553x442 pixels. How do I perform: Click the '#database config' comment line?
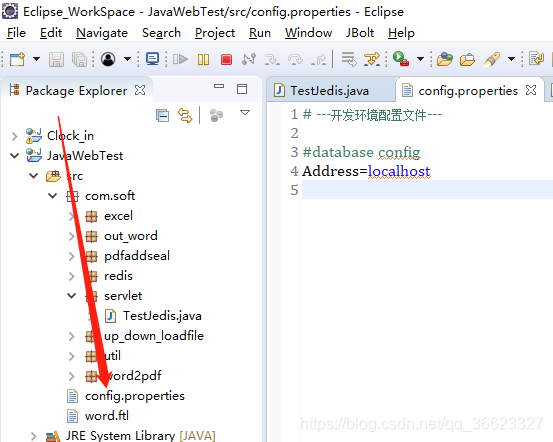361,152
